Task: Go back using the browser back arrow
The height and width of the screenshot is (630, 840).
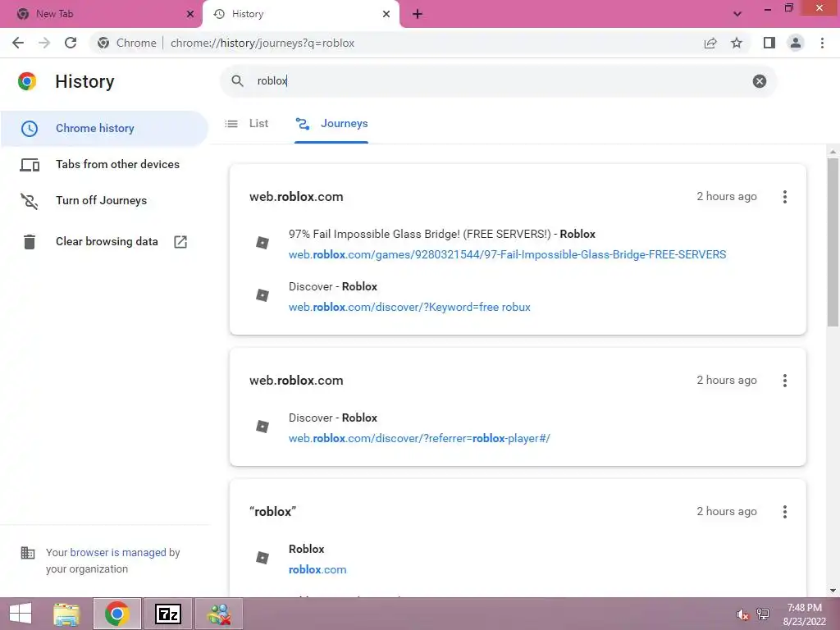Action: 18,43
